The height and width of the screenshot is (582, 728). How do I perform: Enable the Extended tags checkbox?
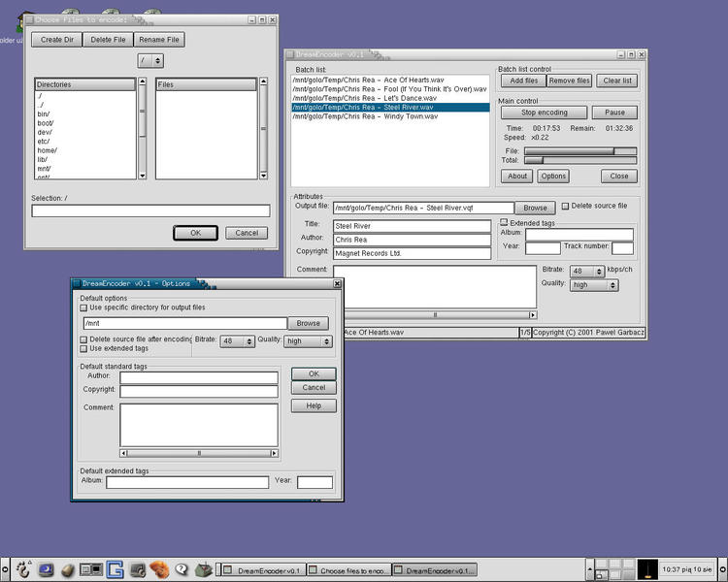504,222
